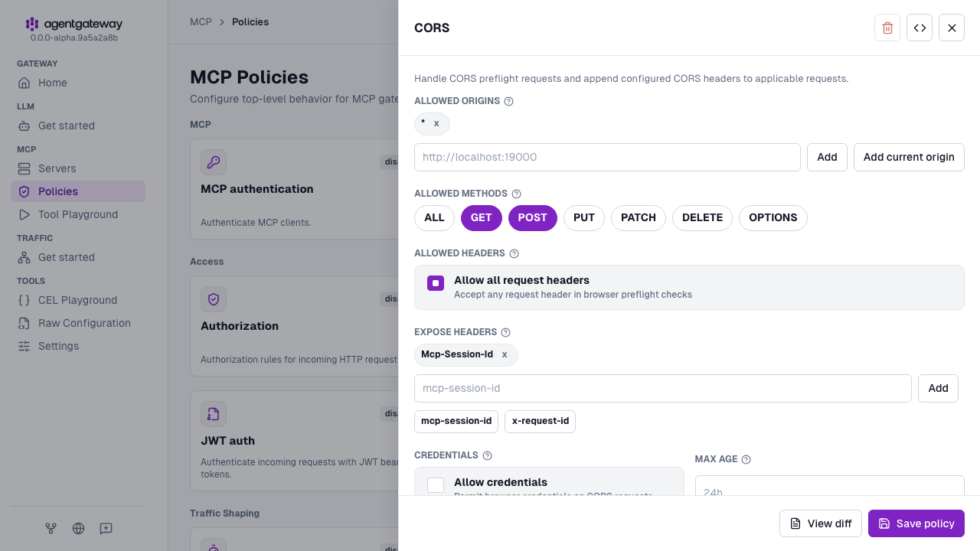980x551 pixels.
Task: Click the Allowed Origins help icon
Action: (509, 101)
